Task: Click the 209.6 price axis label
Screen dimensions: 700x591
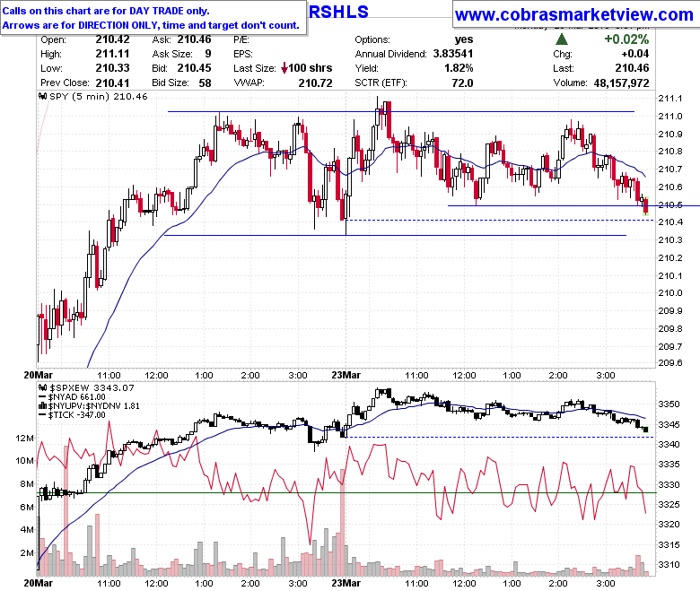Action: pos(670,363)
